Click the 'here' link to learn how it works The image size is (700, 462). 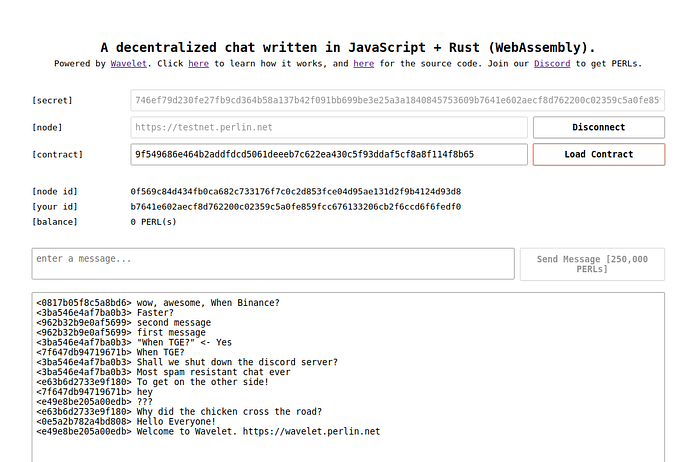click(x=199, y=63)
